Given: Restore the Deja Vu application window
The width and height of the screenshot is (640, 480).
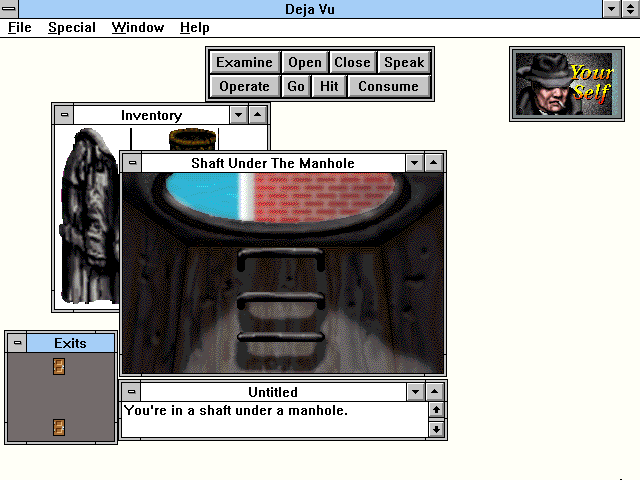Looking at the screenshot, I should pyautogui.click(x=630, y=9).
